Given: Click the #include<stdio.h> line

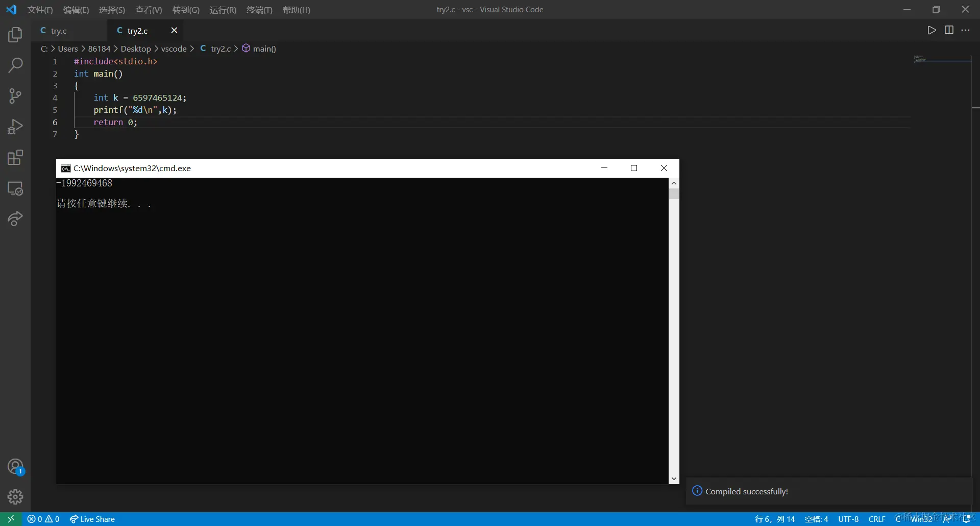Looking at the screenshot, I should [x=115, y=61].
